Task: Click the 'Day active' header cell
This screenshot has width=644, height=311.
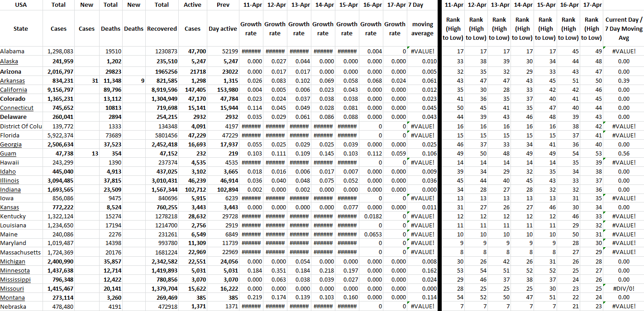Action: (223, 28)
